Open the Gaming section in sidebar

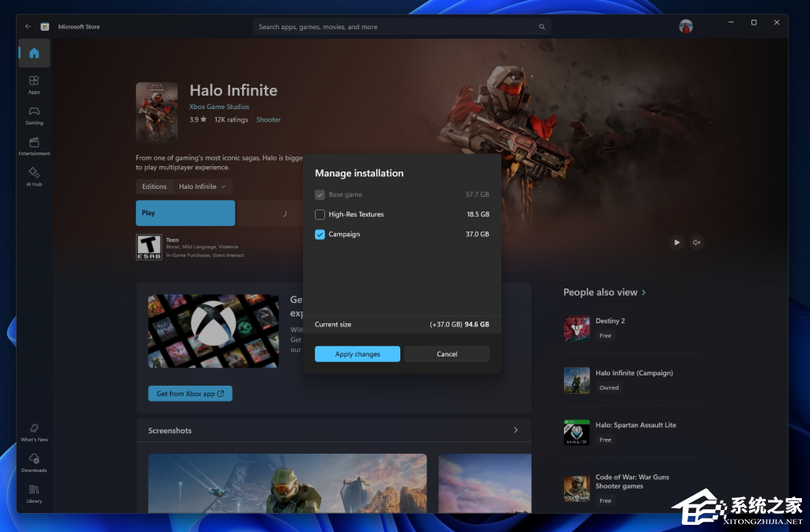point(34,115)
